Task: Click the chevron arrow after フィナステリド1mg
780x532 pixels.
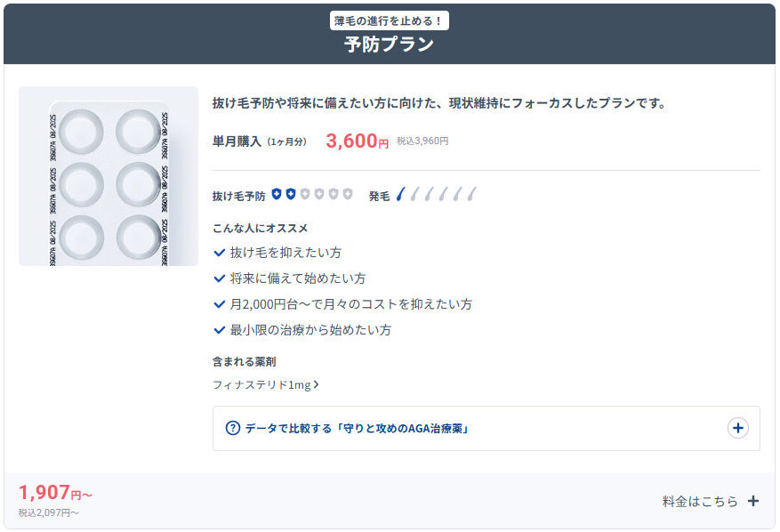Action: [x=317, y=385]
